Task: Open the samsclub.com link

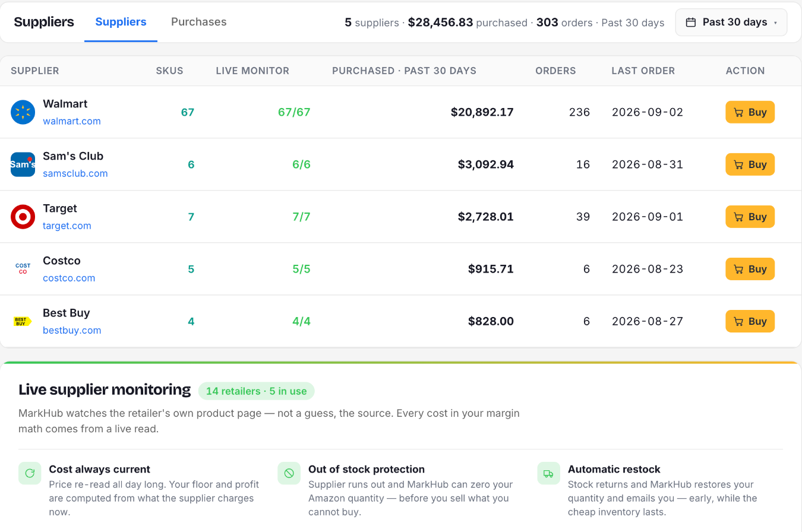Action: (x=75, y=173)
